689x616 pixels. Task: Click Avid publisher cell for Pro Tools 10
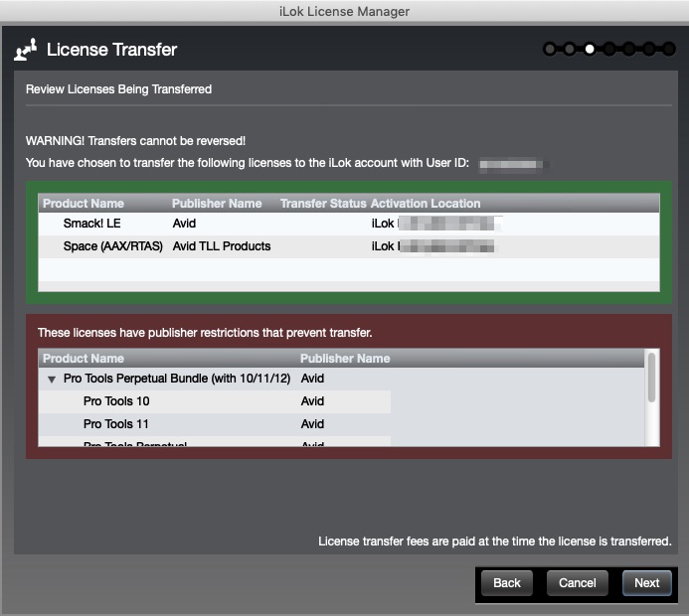312,401
